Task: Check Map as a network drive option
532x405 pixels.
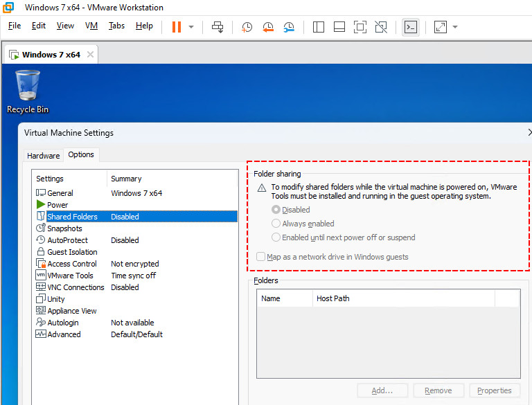Action: click(x=260, y=257)
